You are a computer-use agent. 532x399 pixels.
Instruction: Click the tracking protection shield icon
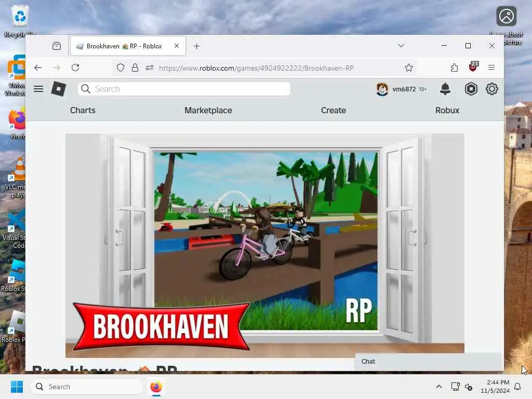point(121,68)
